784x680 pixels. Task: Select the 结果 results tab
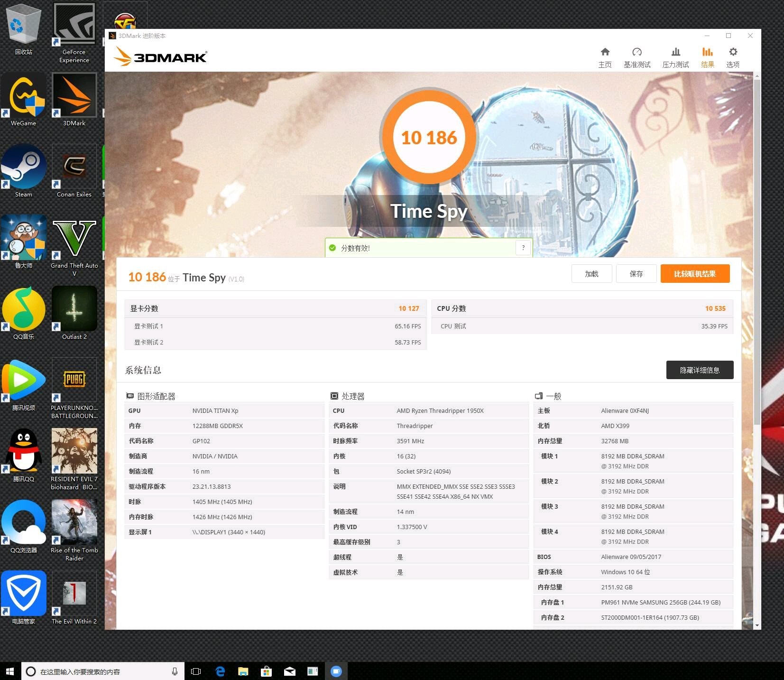[x=708, y=57]
